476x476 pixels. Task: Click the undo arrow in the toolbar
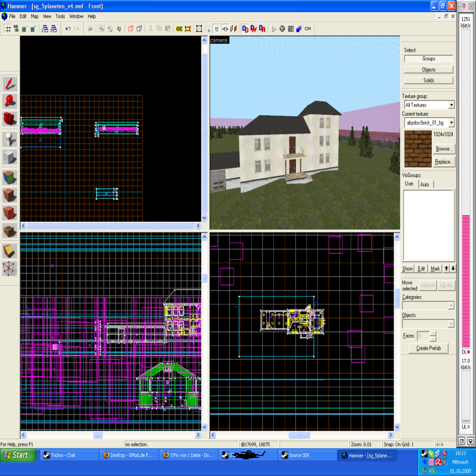coord(68,29)
